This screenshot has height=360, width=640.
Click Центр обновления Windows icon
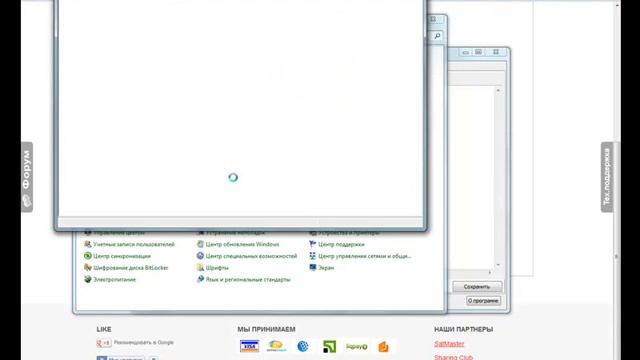(x=200, y=244)
